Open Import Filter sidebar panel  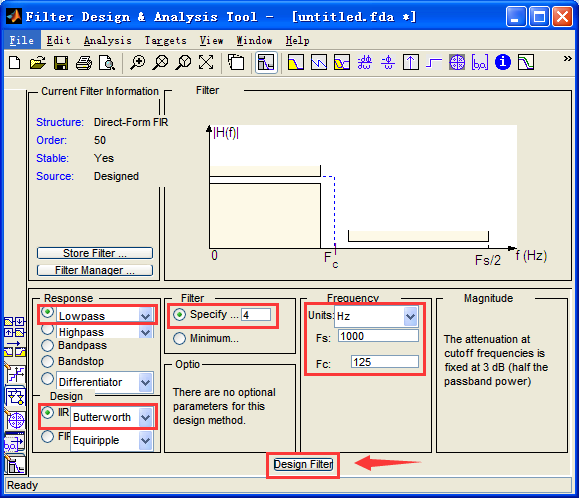15,442
